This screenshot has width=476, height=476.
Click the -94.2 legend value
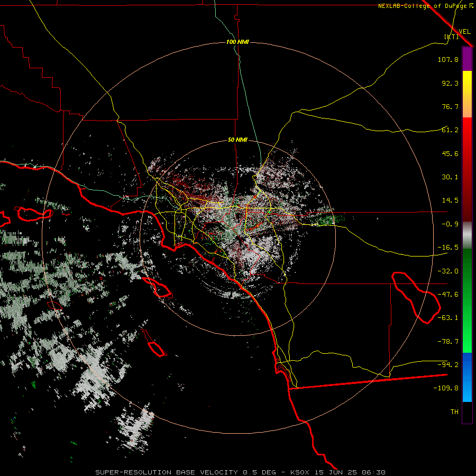click(448, 365)
